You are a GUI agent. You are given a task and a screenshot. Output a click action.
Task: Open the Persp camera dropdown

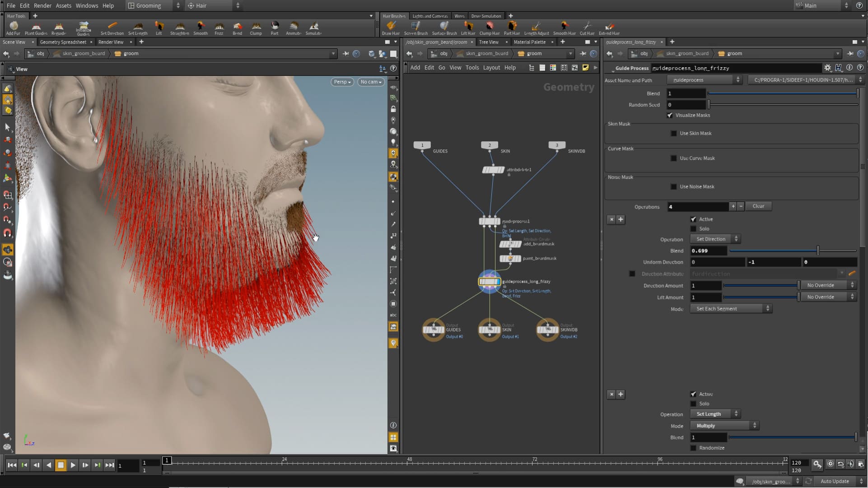[342, 82]
